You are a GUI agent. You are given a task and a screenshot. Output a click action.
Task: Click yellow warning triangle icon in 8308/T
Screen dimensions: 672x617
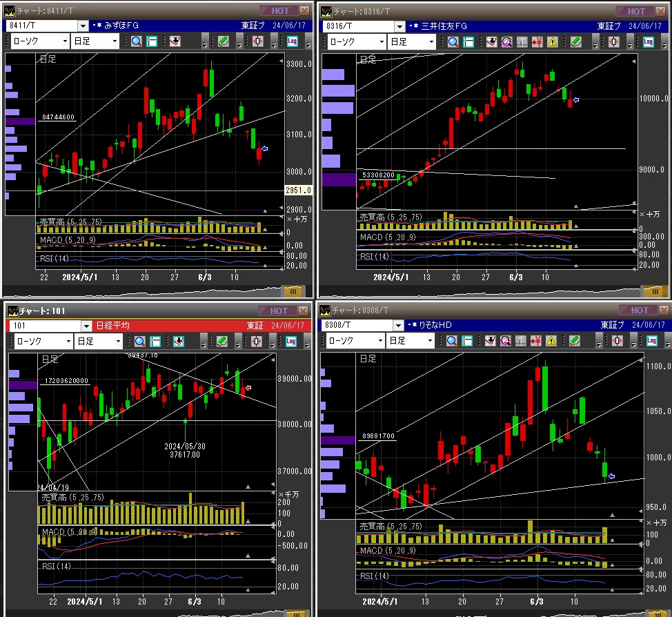coord(551,341)
